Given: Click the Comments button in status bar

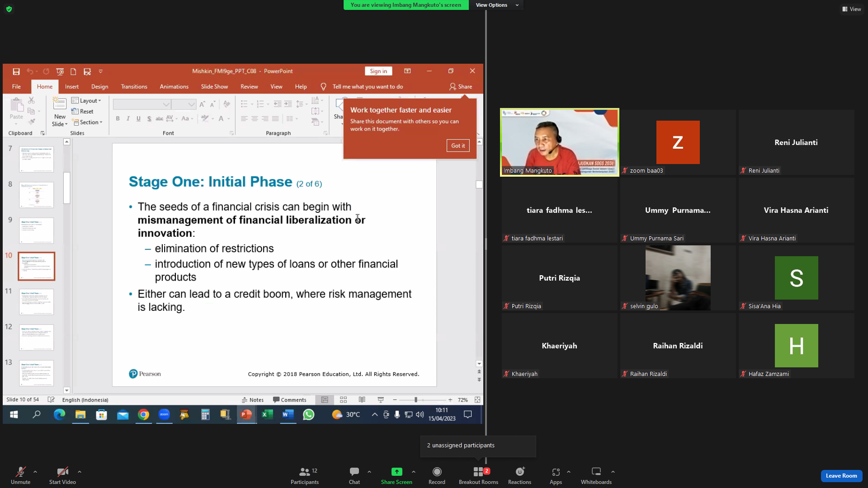Looking at the screenshot, I should point(290,400).
